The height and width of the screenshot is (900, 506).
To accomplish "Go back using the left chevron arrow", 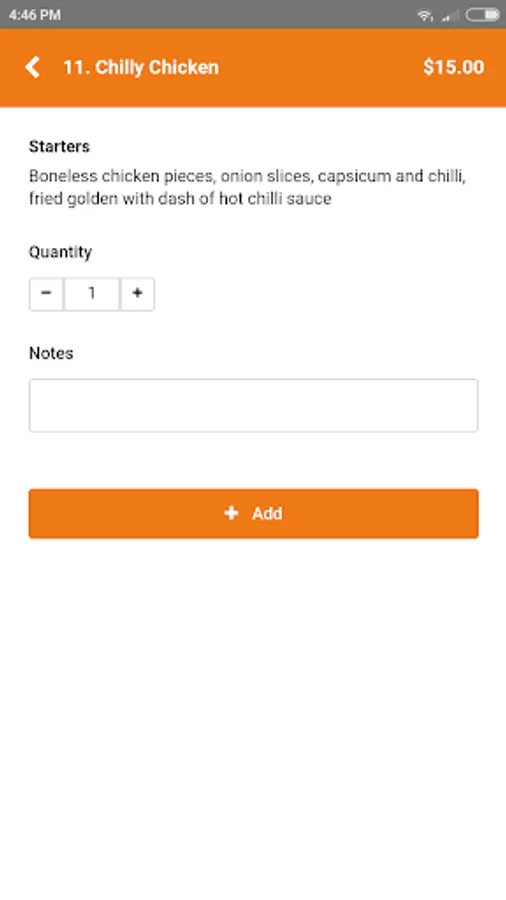I will coord(33,67).
